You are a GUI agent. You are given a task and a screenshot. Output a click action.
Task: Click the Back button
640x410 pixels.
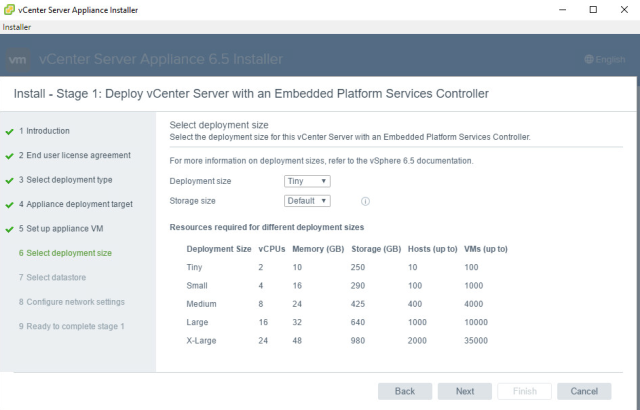(x=405, y=391)
